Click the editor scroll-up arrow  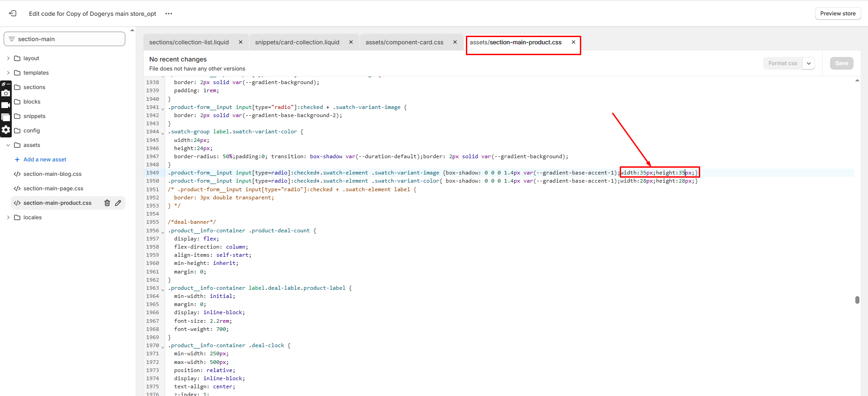point(857,80)
